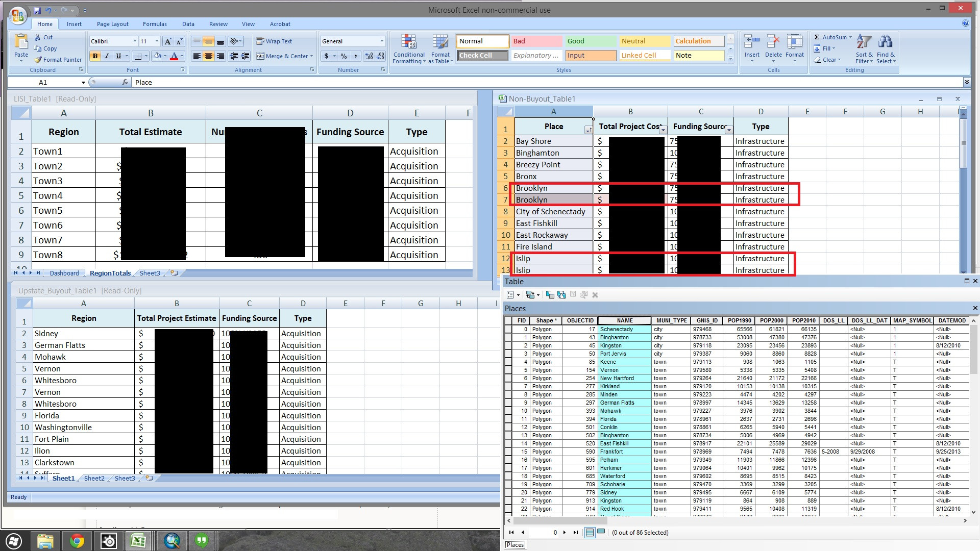Apply the Bad cell style swatch
This screenshot has width=980, height=551.
pos(536,41)
